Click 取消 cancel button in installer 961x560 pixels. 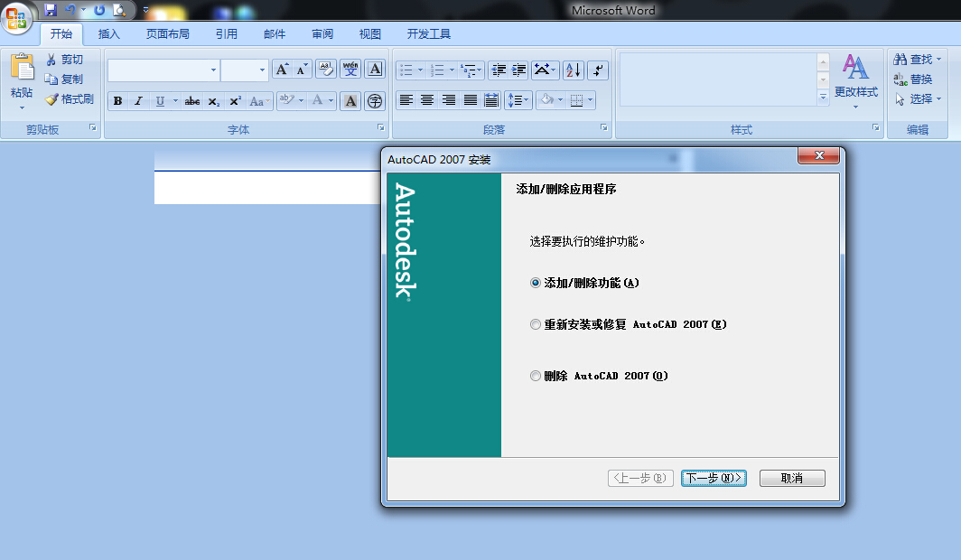792,478
